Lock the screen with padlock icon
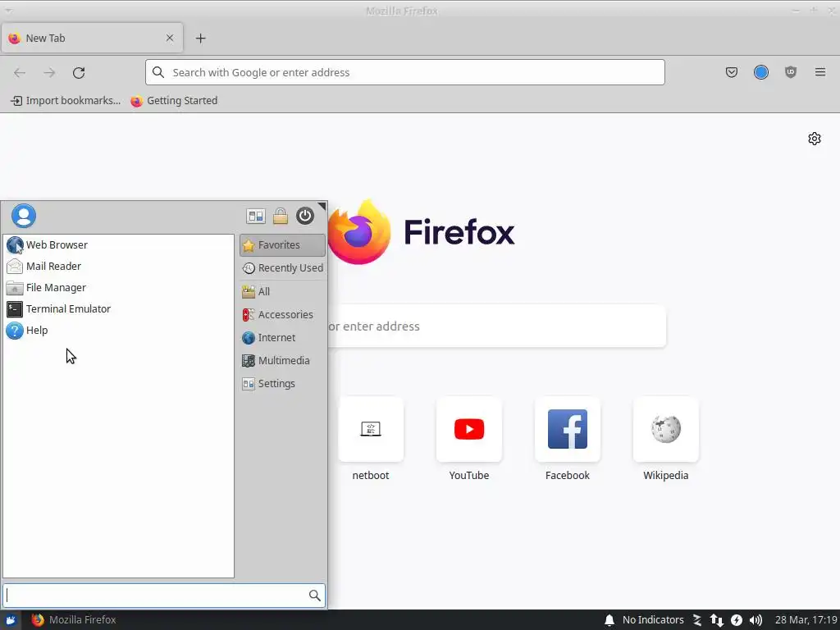 tap(281, 216)
